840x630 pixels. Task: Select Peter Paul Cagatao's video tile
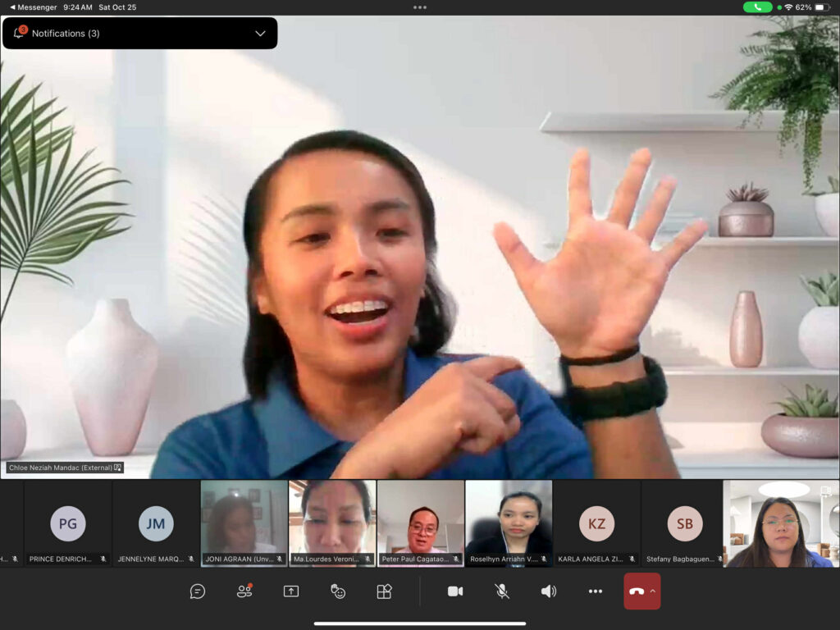(x=421, y=523)
